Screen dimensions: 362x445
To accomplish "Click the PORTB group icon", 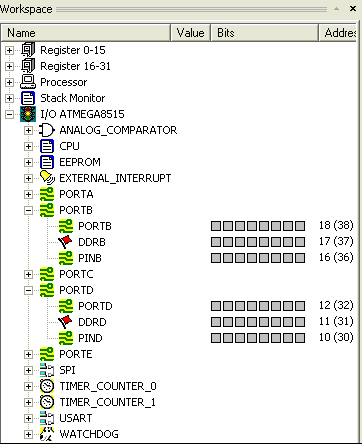I will [47, 210].
